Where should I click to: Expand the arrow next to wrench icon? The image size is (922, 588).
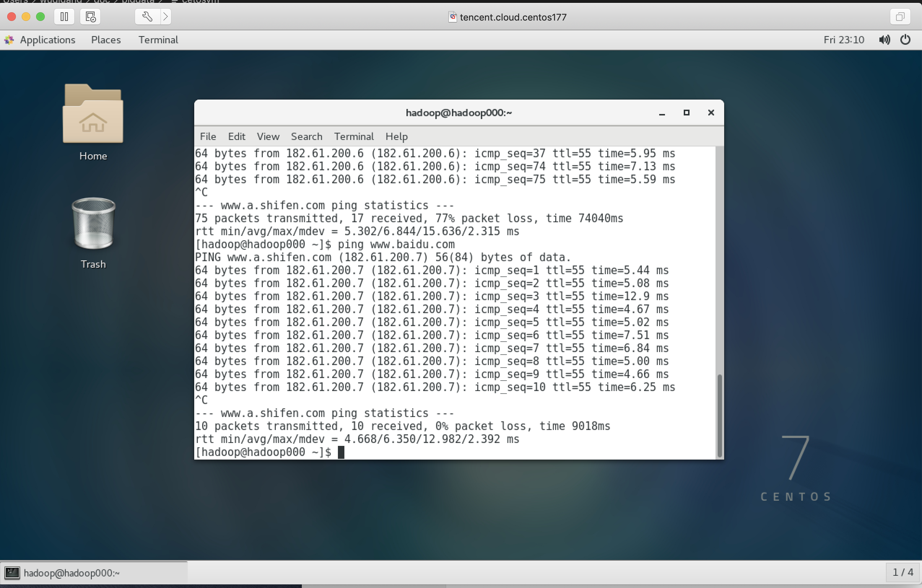coord(165,17)
